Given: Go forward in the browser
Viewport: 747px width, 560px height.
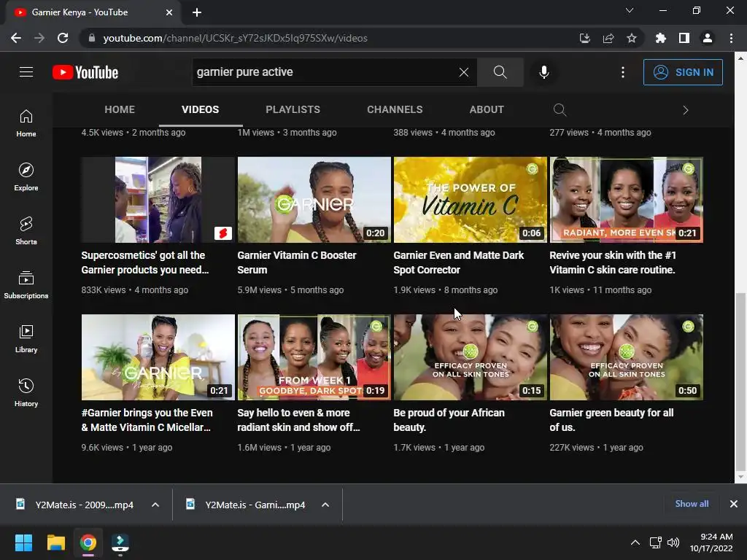Looking at the screenshot, I should [39, 38].
